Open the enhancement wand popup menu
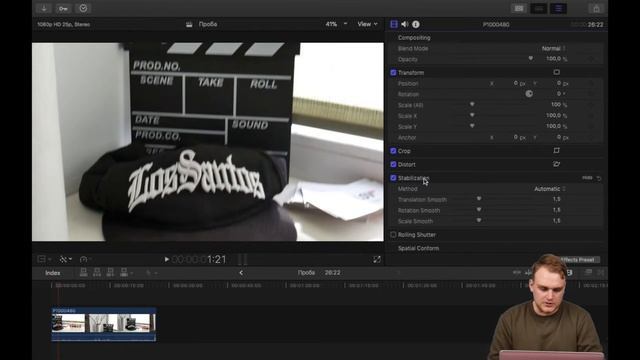The image size is (640, 360). pos(65,259)
